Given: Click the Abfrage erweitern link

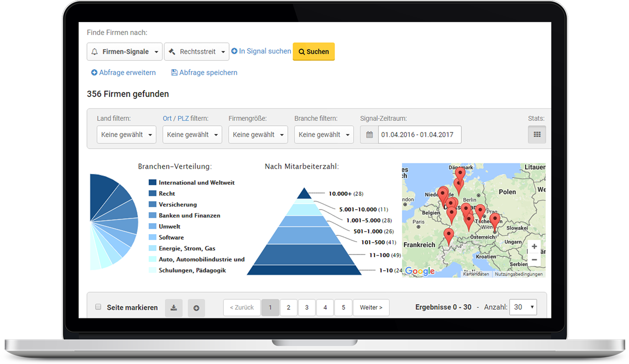Looking at the screenshot, I should (123, 73).
